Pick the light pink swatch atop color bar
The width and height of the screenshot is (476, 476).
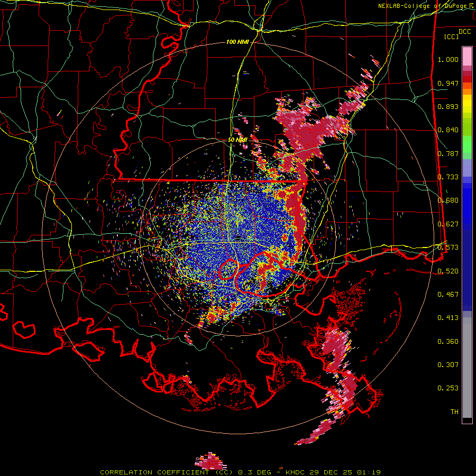(x=467, y=56)
